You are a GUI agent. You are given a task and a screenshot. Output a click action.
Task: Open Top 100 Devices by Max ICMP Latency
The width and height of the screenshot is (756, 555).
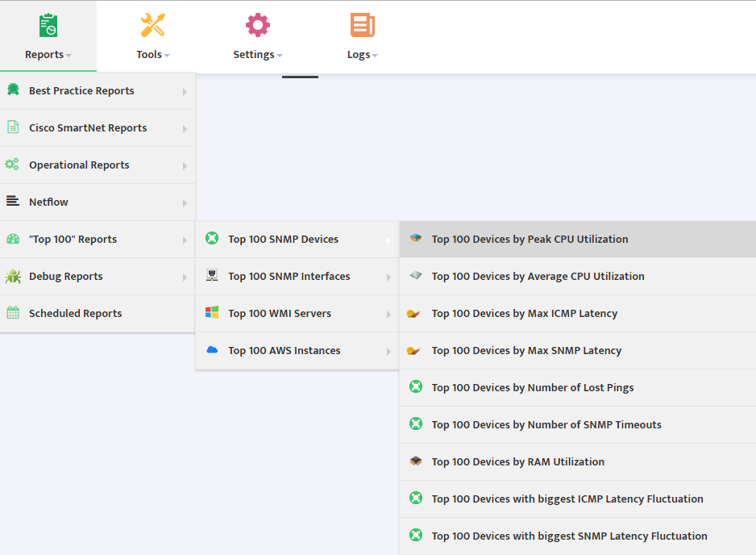point(578,314)
